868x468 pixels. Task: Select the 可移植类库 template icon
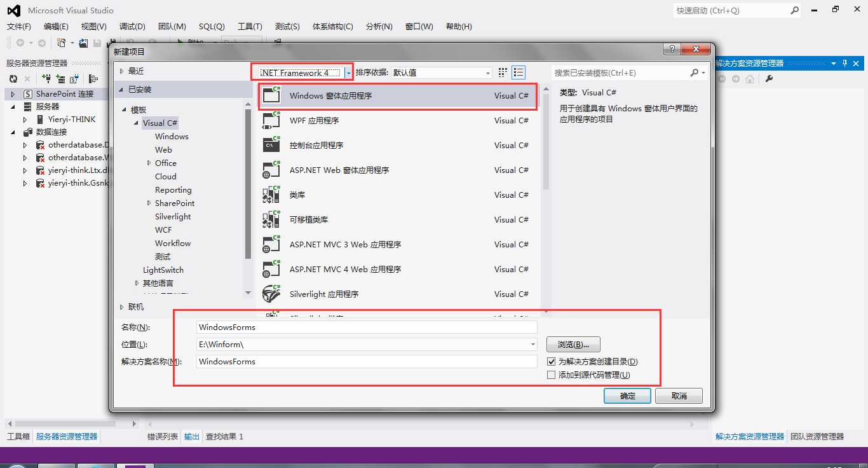coord(272,219)
